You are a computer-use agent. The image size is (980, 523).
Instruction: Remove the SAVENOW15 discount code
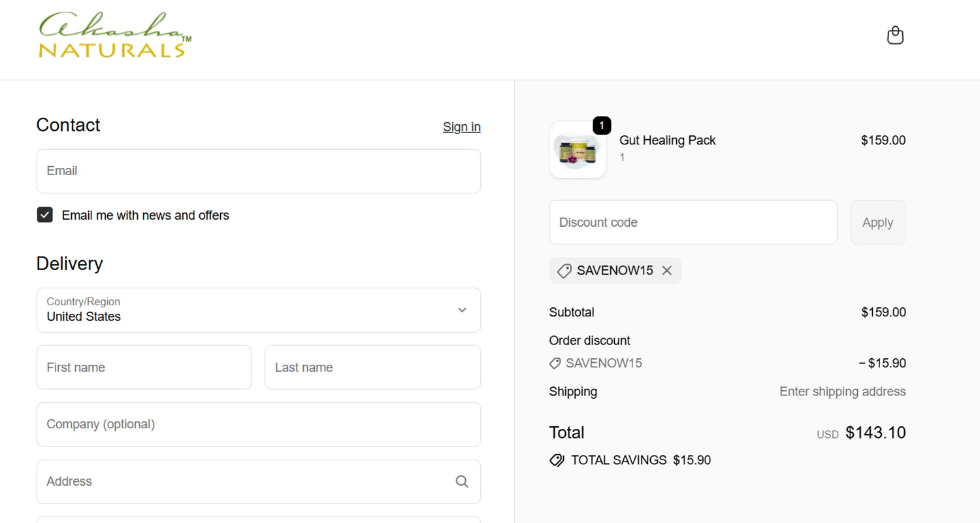pos(666,271)
